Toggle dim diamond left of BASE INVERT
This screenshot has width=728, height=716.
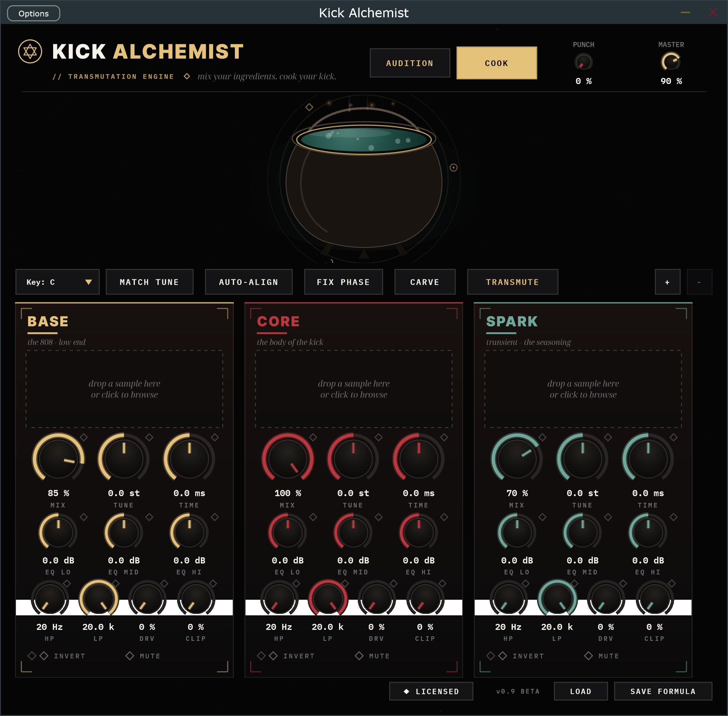pos(32,656)
